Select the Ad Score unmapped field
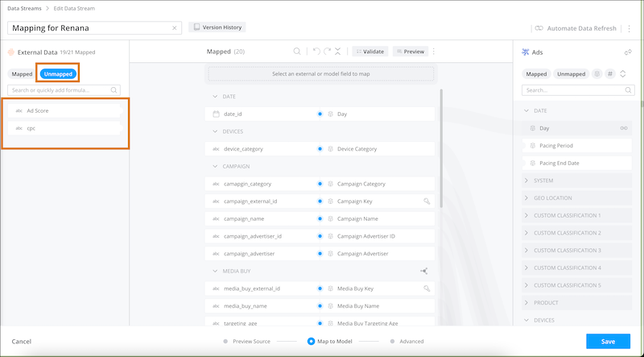Screen dimensions: 644x357 point(64,110)
